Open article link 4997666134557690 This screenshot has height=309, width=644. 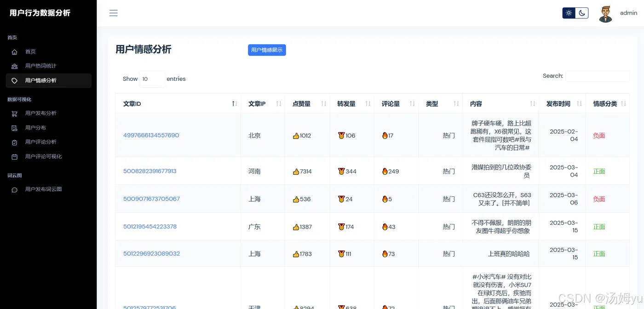[x=151, y=135]
